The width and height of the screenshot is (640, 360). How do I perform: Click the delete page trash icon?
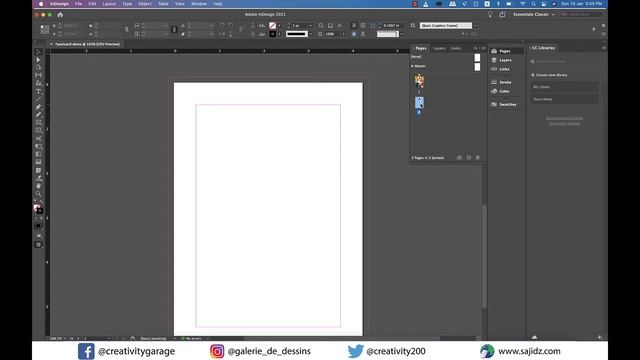click(478, 158)
